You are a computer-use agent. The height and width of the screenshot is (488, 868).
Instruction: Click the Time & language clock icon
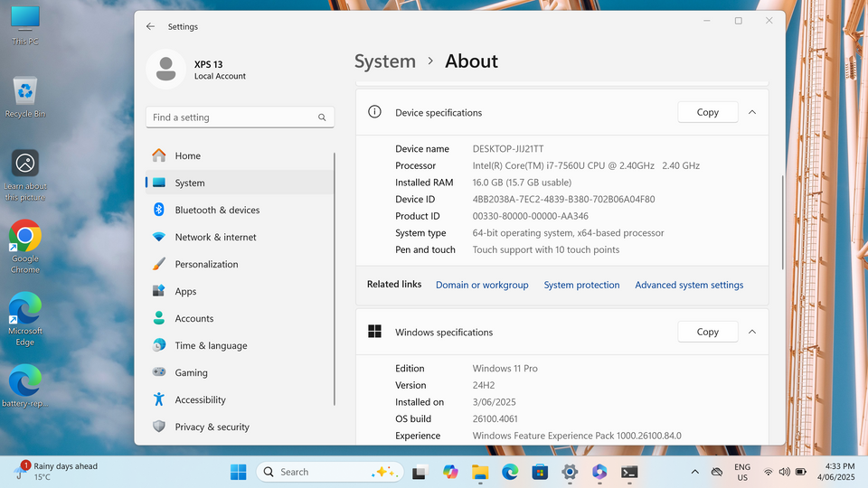click(159, 345)
